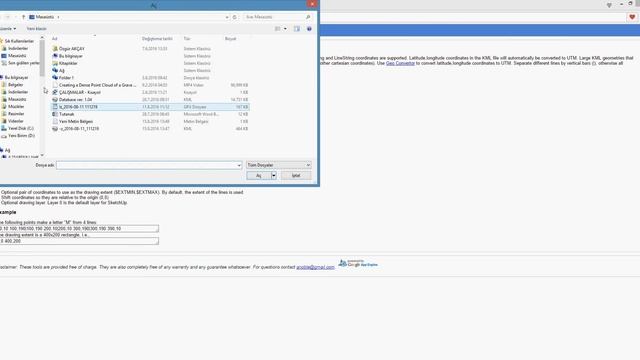
Task: Open the Geo Convertor link on the webpage
Action: pyautogui.click(x=400, y=63)
